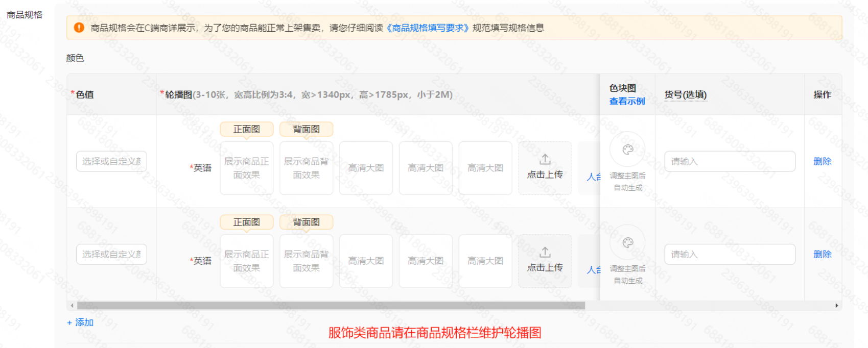Click the scrollbar left arrow
868x348 pixels.
pos(72,305)
